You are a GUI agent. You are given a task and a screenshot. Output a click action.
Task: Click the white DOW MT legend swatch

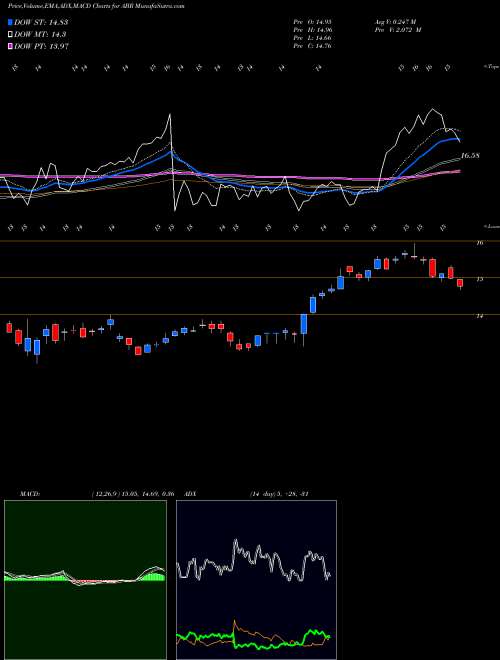(11, 34)
